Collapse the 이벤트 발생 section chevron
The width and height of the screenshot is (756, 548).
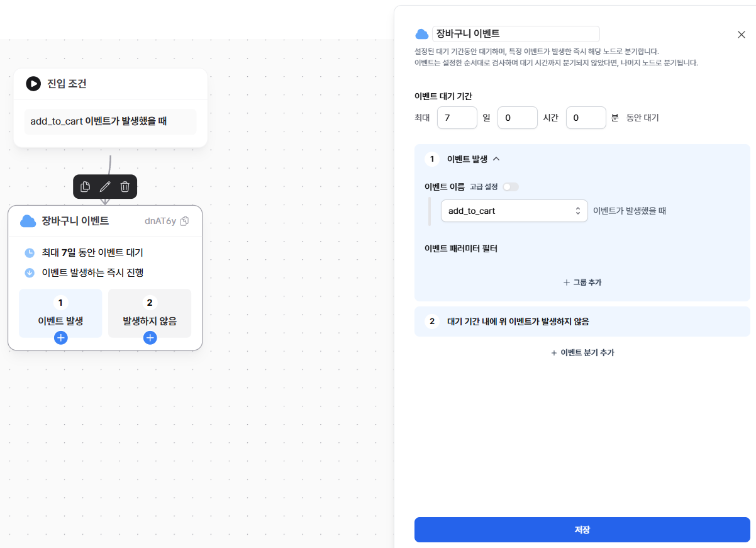pyautogui.click(x=496, y=159)
